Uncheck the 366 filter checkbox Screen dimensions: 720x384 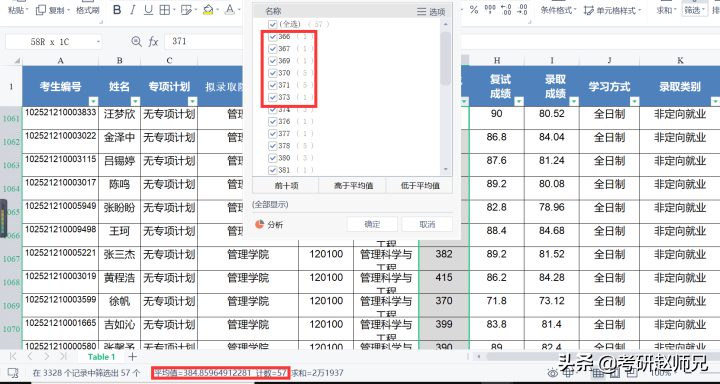[273, 36]
